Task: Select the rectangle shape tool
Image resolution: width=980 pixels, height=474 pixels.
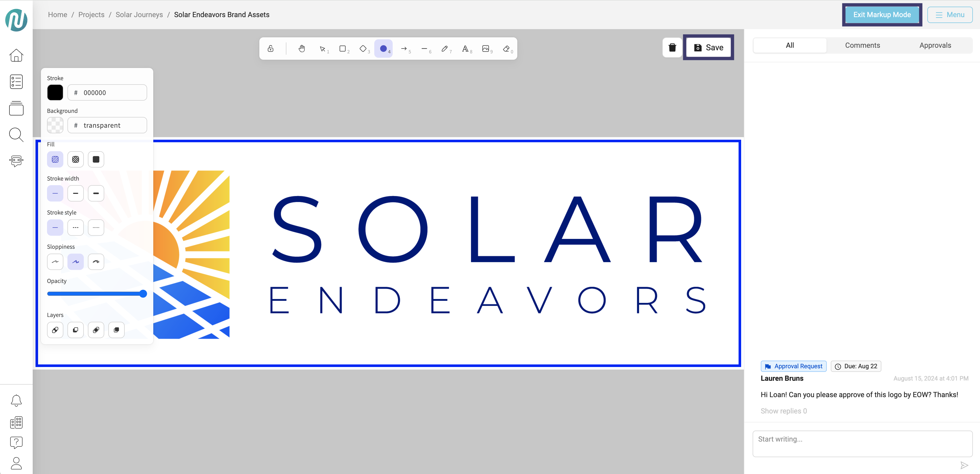Action: click(x=343, y=48)
